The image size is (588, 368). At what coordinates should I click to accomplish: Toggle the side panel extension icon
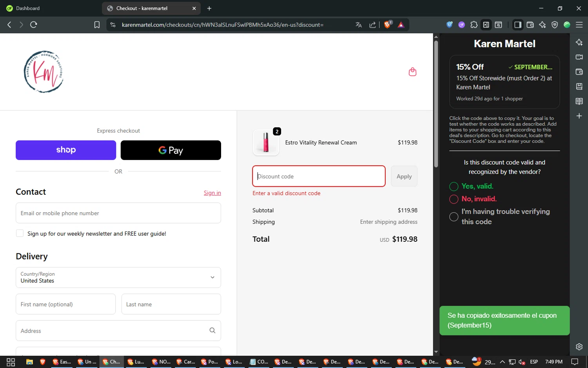click(x=486, y=25)
